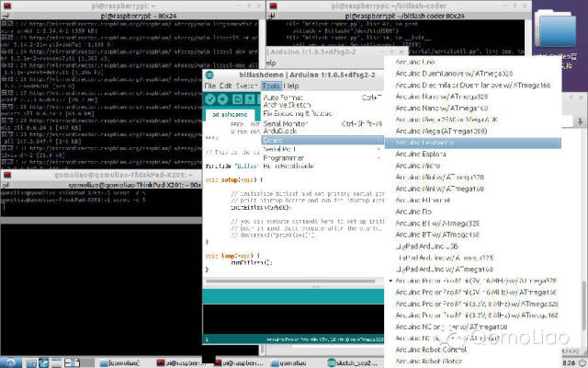Choose LilyPad Arduino w/ ATmega168
The width and height of the screenshot is (588, 368).
[x=473, y=270]
